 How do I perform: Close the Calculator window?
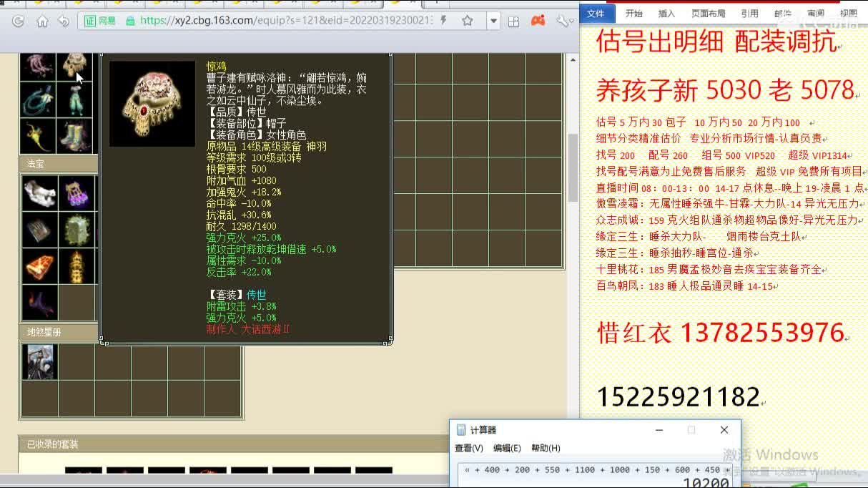[x=724, y=430]
